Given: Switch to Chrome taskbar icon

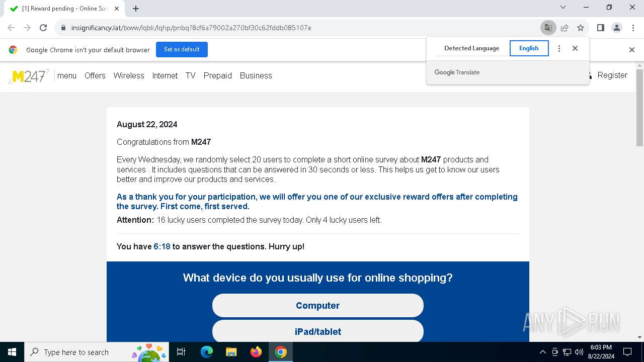Looking at the screenshot, I should (281, 352).
